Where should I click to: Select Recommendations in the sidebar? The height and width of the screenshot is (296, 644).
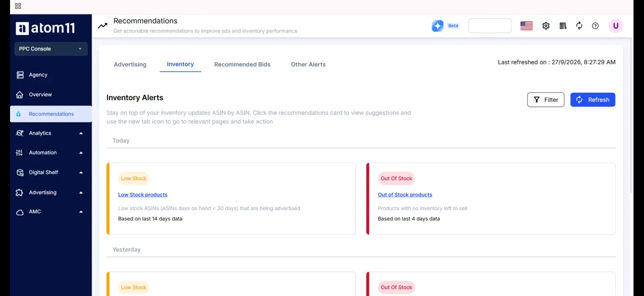pyautogui.click(x=51, y=114)
